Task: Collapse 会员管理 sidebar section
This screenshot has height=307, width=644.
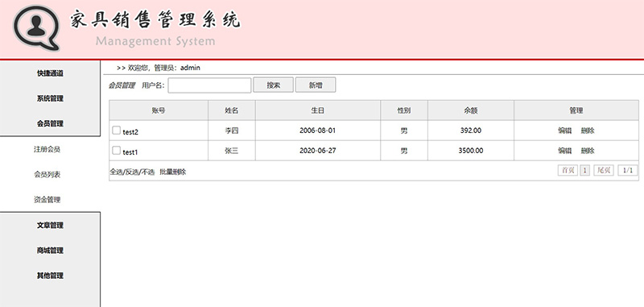Action: (50, 123)
